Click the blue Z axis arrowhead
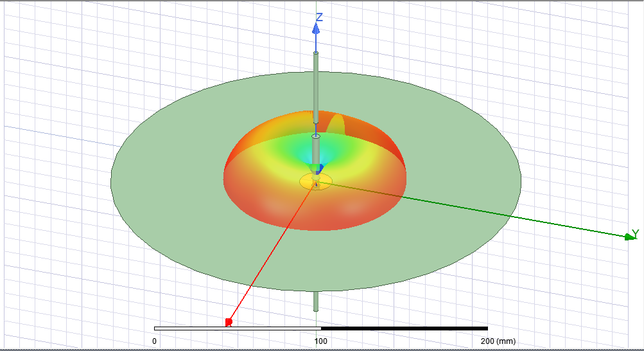The image size is (644, 351). coord(316,28)
